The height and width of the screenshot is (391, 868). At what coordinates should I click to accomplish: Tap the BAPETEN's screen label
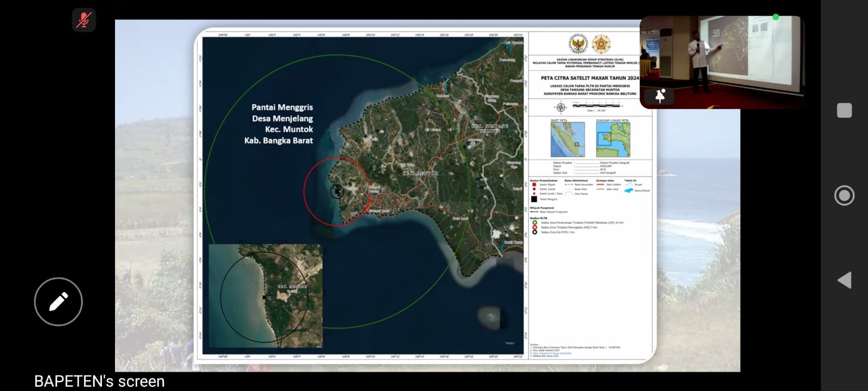click(x=99, y=381)
